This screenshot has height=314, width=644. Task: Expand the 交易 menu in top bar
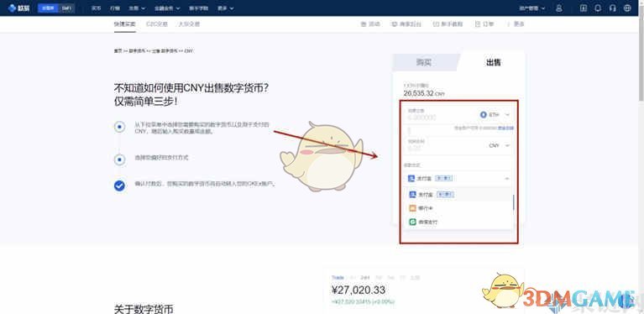coord(137,8)
